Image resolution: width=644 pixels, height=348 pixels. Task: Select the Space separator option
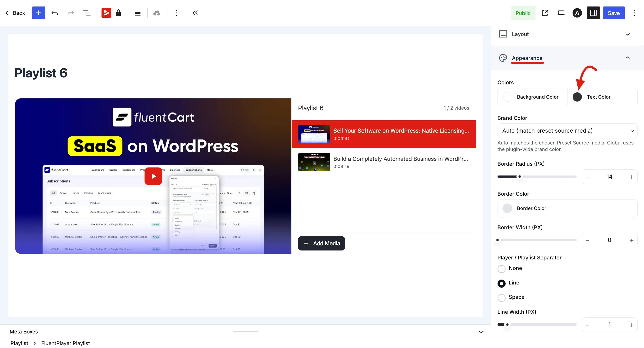pos(502,298)
